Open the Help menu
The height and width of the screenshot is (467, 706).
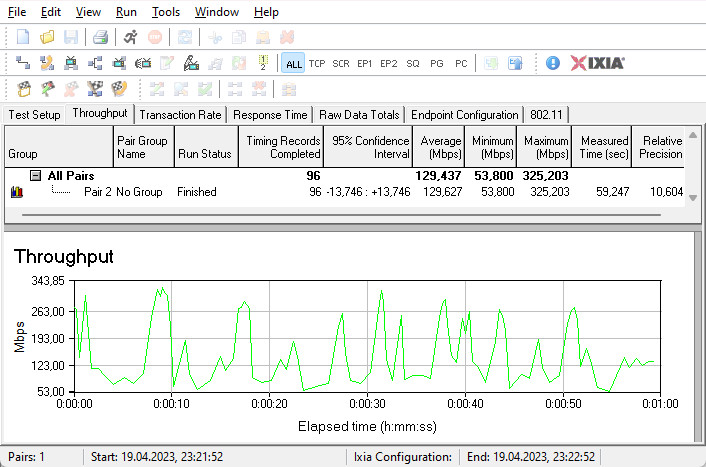(266, 12)
